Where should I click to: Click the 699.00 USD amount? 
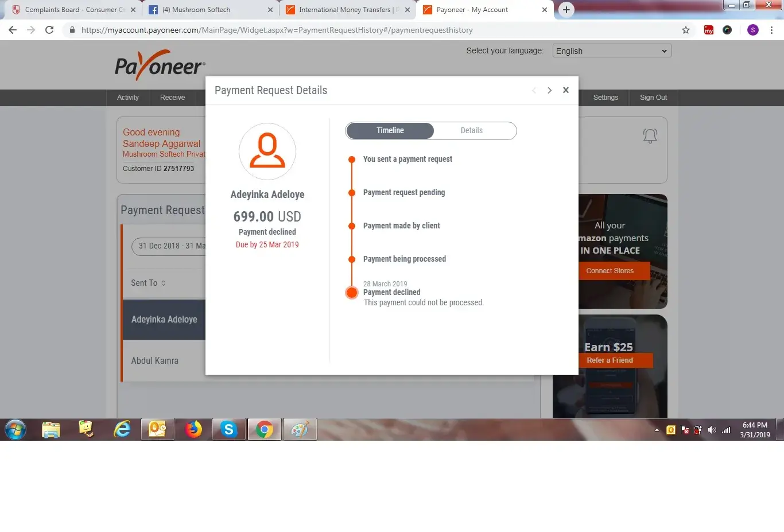267,216
